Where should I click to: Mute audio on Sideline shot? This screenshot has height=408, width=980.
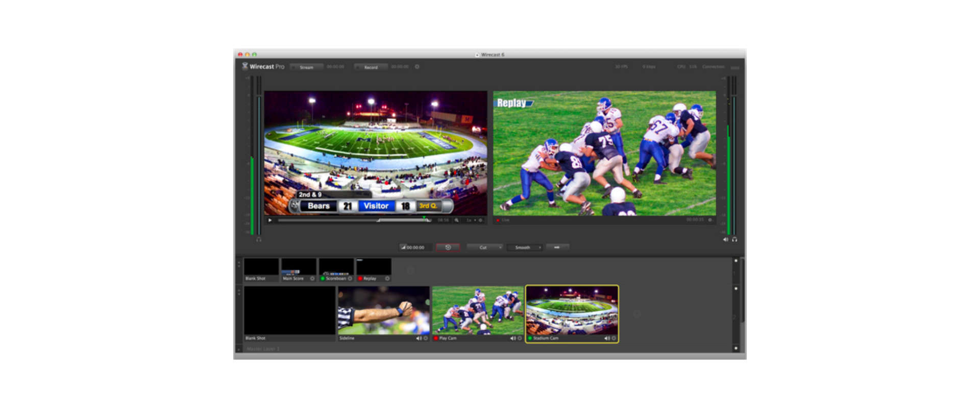click(419, 338)
